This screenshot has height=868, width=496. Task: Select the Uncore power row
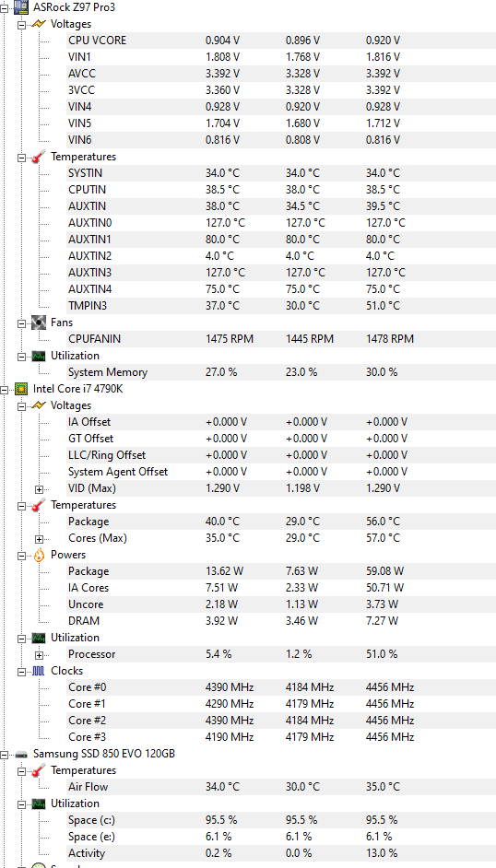pos(280,604)
